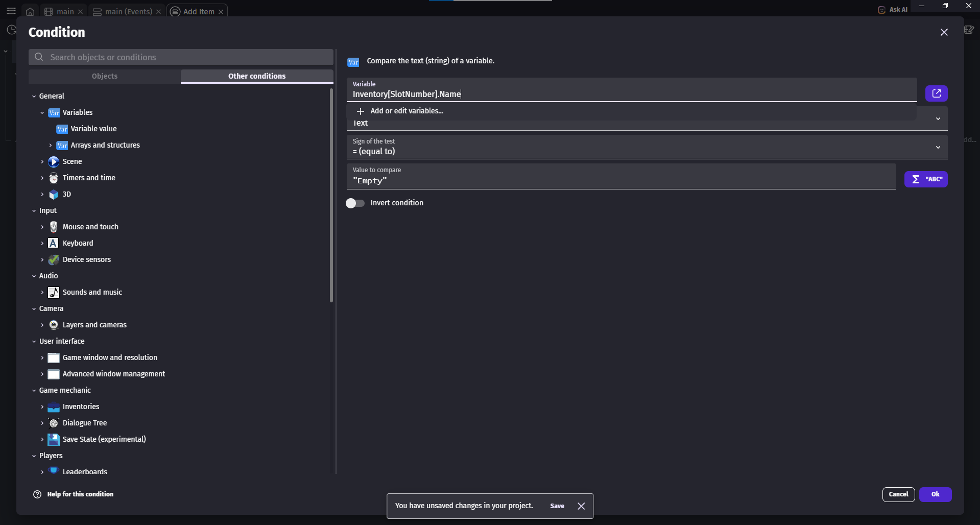
Task: Select Variable value in the tree
Action: point(93,129)
